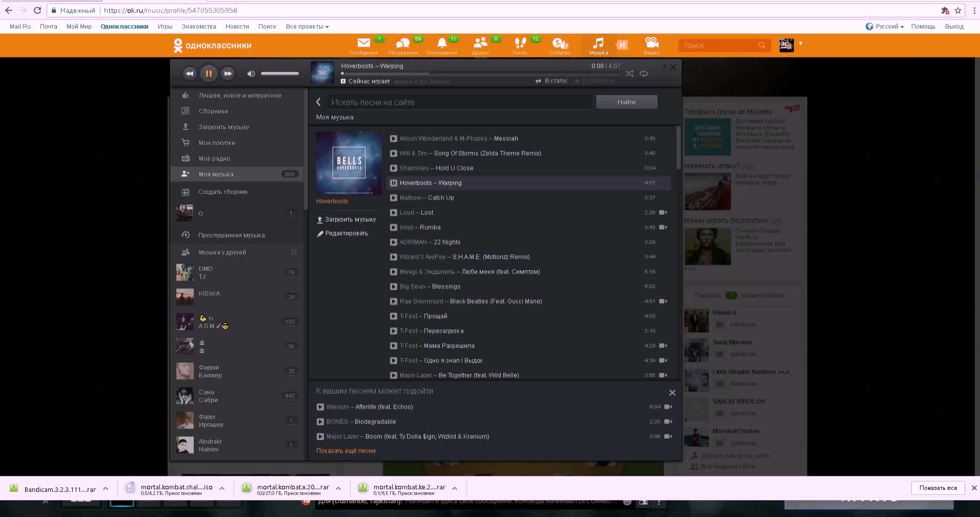The width and height of the screenshot is (980, 517).
Task: Click Помощь link
Action: [923, 27]
